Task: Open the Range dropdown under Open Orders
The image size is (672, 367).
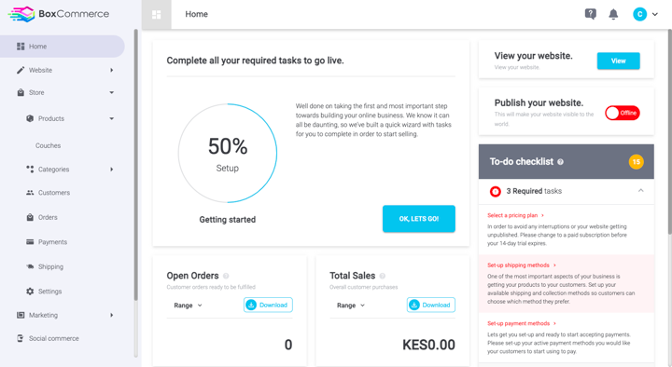Action: 188,305
